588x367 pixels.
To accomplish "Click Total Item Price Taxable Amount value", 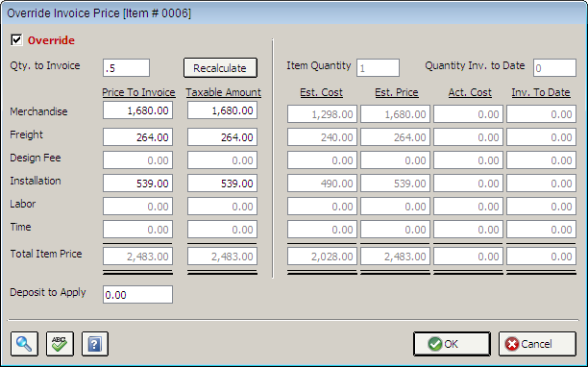I will (x=222, y=257).
